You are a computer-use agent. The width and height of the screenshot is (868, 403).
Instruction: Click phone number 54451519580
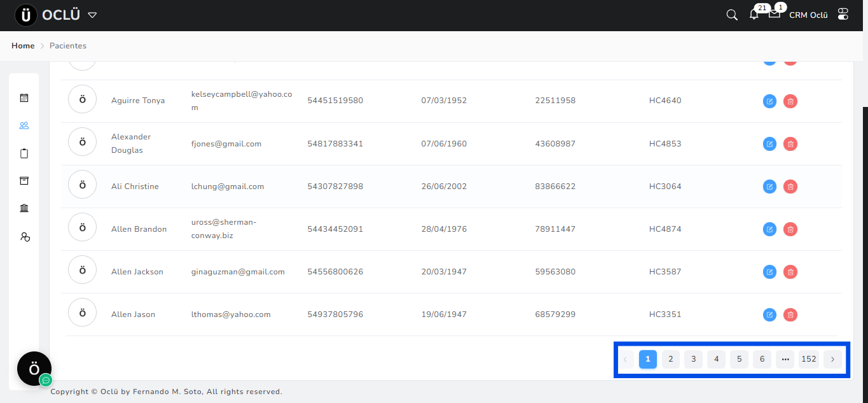[x=335, y=101]
